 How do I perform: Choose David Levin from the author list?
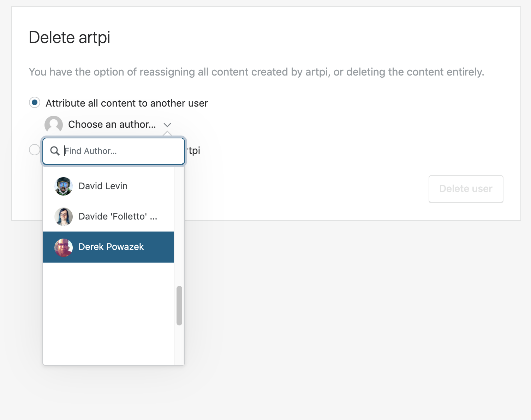(103, 186)
